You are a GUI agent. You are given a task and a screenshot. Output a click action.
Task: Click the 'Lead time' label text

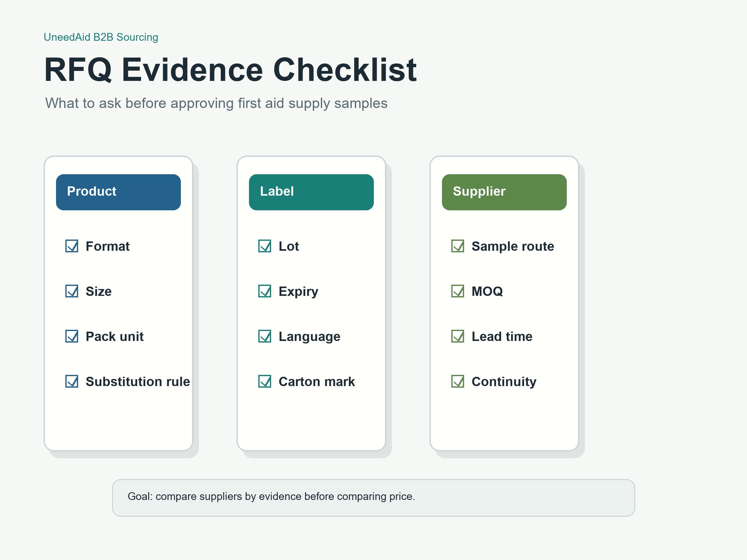[x=502, y=337]
